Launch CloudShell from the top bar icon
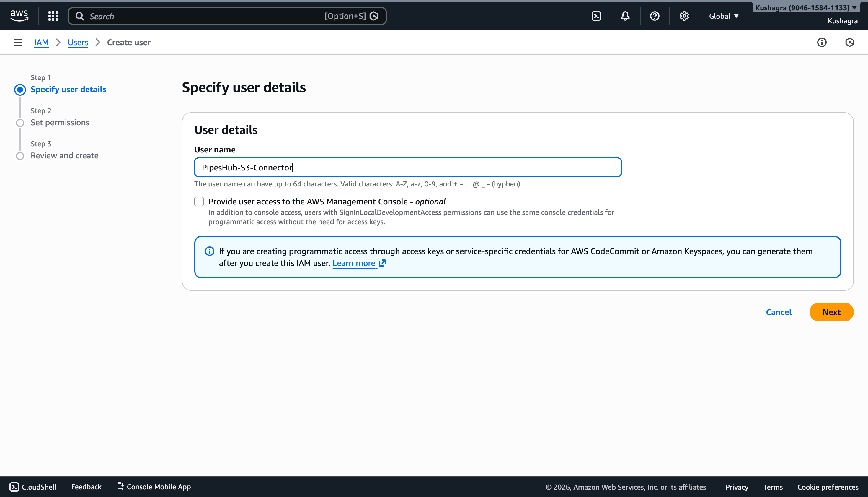 pyautogui.click(x=596, y=16)
